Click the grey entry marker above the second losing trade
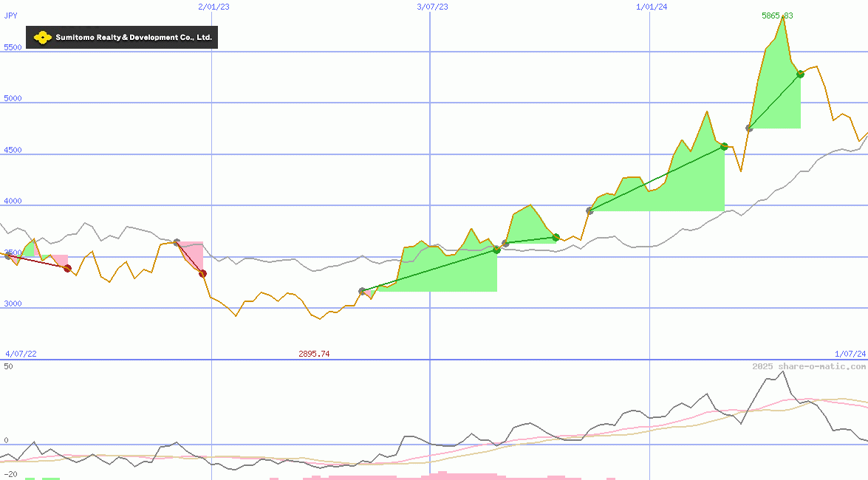This screenshot has height=480, width=868. pos(177,242)
